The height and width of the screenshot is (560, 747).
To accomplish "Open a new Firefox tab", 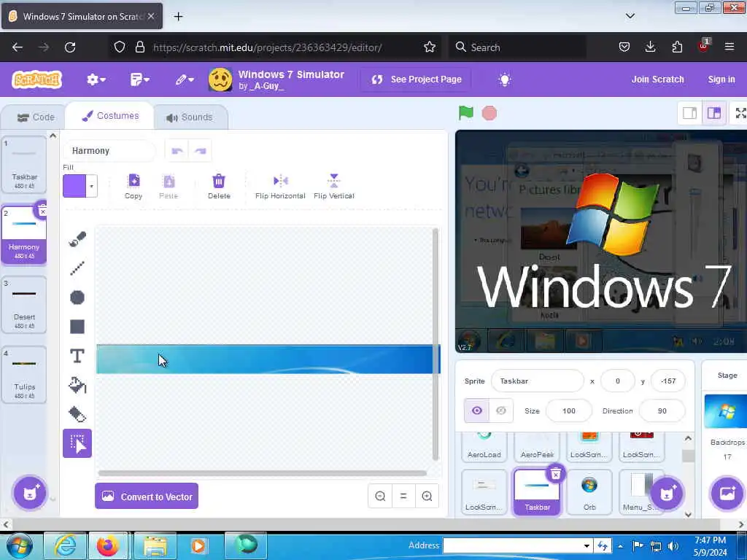I will click(178, 16).
